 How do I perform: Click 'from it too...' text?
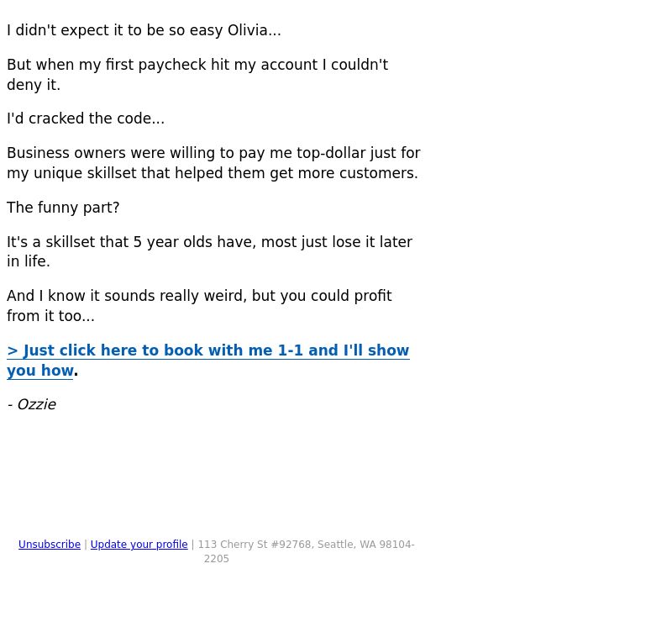[x=50, y=316]
